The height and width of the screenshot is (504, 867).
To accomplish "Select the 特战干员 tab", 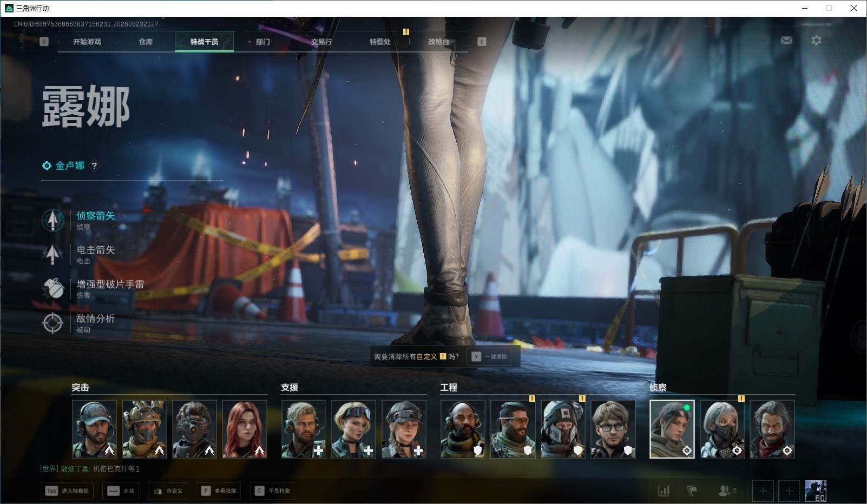I will pyautogui.click(x=204, y=42).
